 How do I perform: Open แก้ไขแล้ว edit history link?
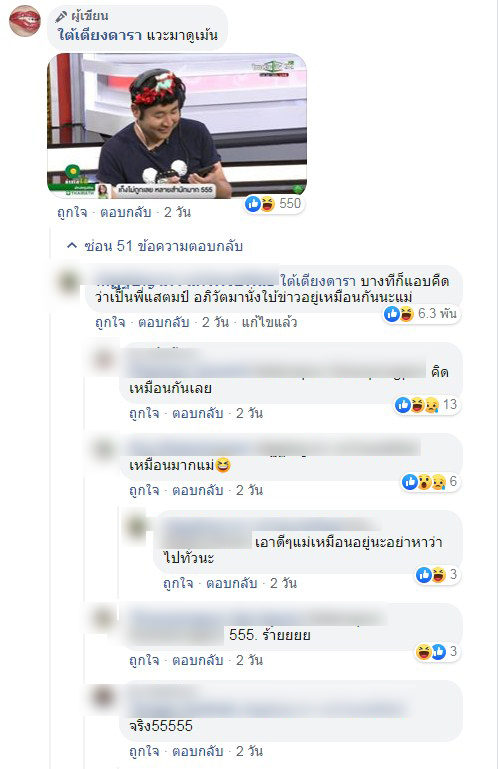tap(269, 322)
